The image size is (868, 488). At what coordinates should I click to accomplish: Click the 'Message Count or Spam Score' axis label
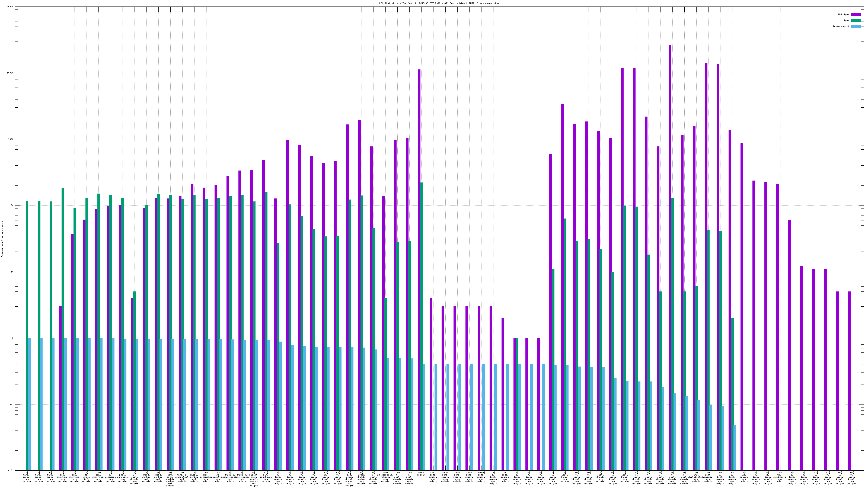click(x=2, y=239)
